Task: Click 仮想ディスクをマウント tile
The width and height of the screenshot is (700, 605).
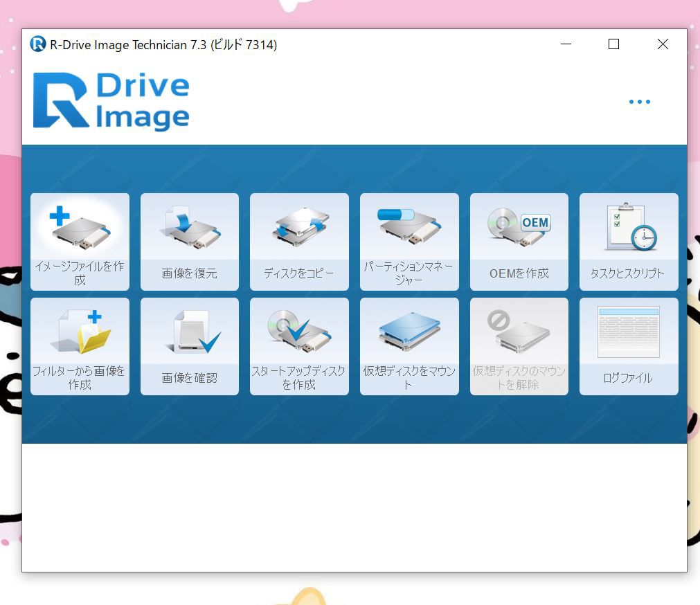Action: [x=409, y=347]
